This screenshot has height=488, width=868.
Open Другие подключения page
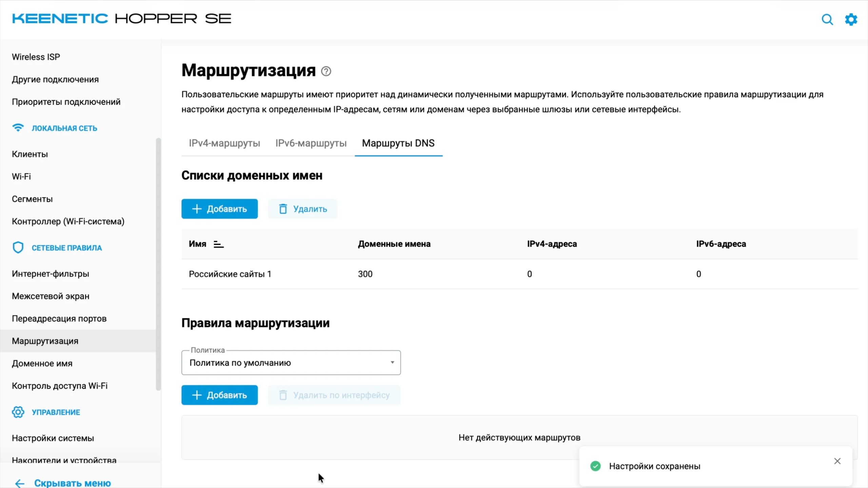[55, 79]
